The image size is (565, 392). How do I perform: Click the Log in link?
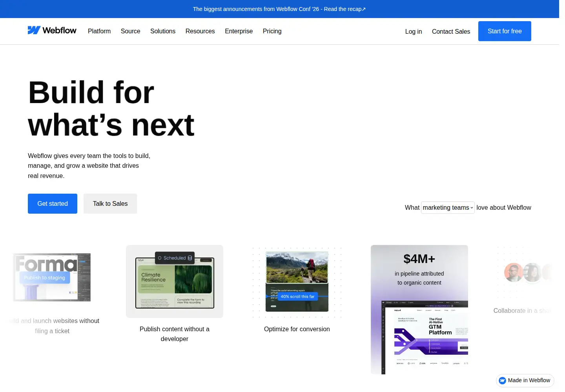click(414, 31)
